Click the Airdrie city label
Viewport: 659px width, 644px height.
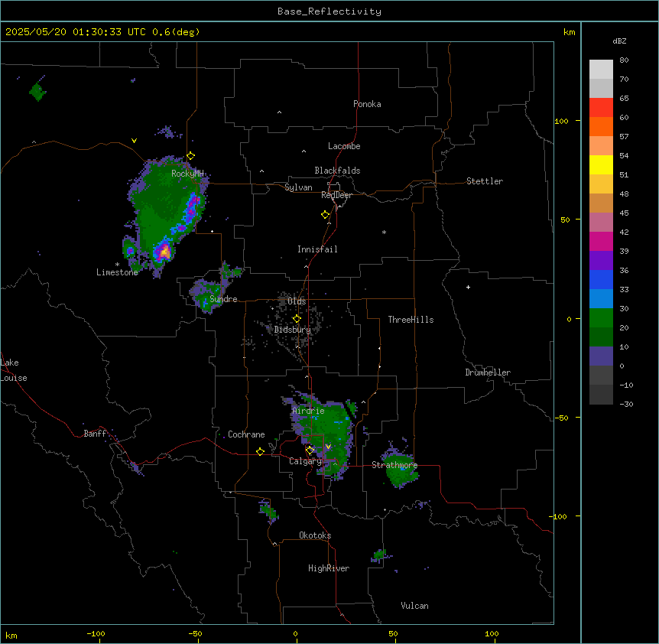point(308,411)
